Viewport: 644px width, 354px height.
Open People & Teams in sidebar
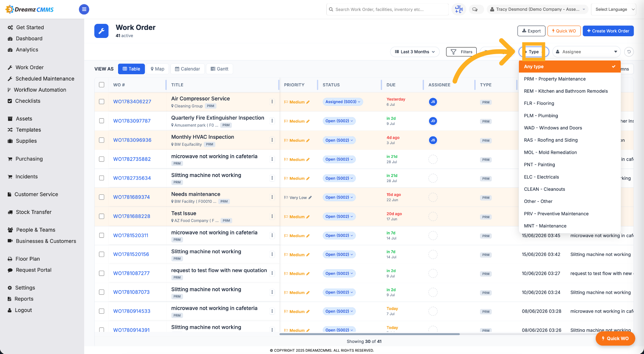(35, 230)
